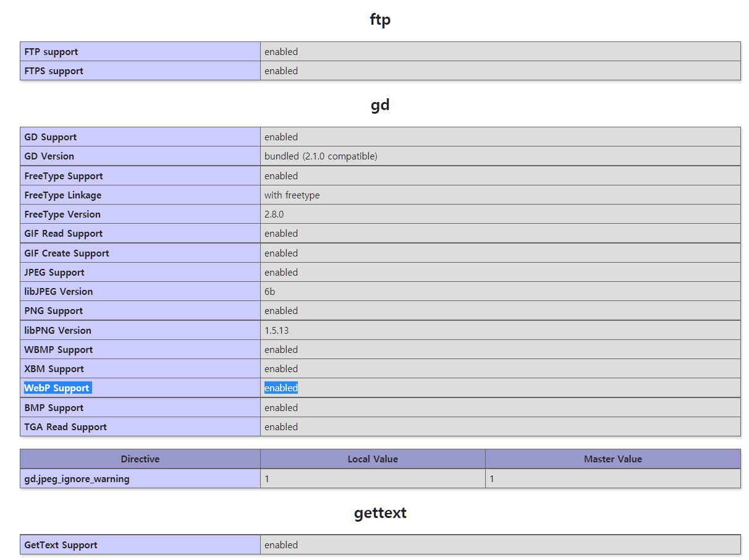
Task: Click the ftp section heading
Action: (380, 20)
